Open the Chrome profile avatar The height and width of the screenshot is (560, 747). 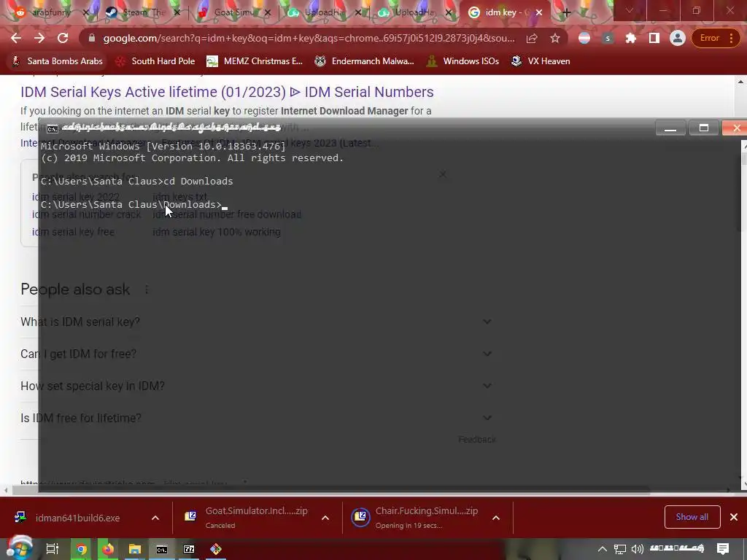[677, 38]
